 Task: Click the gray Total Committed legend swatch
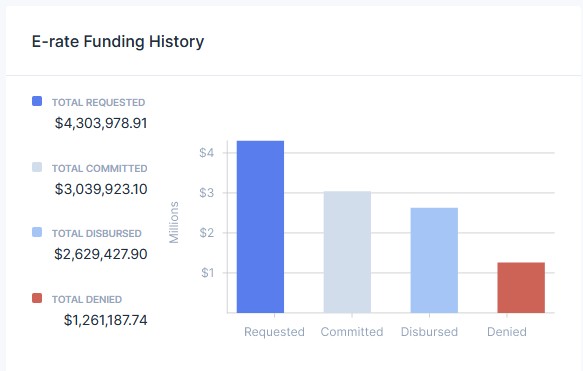tap(37, 167)
